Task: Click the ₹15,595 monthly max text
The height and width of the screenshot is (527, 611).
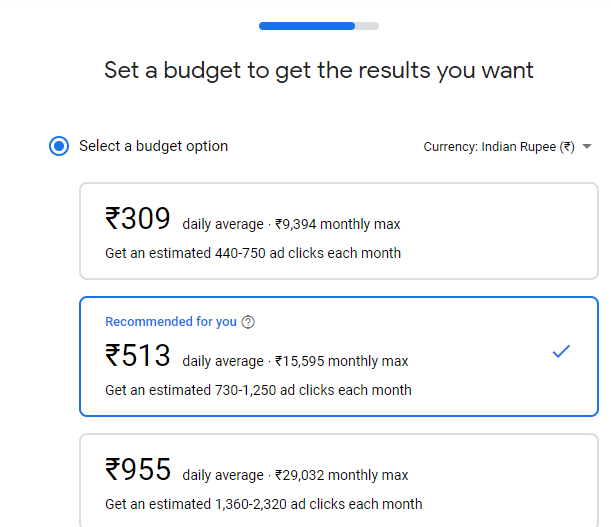Action: coord(341,361)
